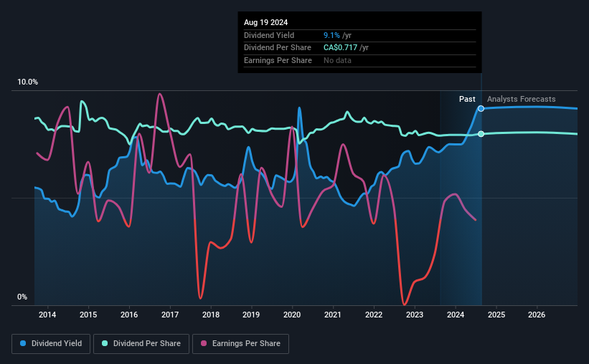Click the 2026 x-axis label
Screen dimensions: 589x364
click(537, 315)
